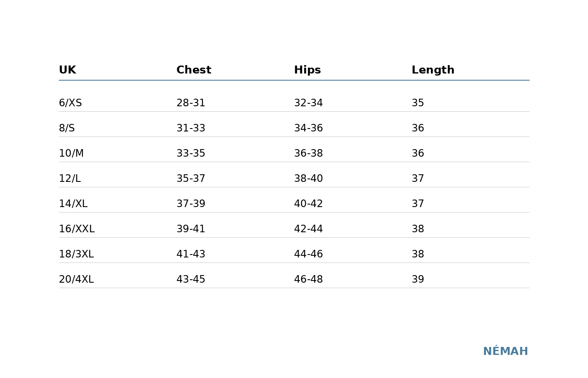588x378 pixels.
Task: Select the Hips column header
Action: point(307,70)
